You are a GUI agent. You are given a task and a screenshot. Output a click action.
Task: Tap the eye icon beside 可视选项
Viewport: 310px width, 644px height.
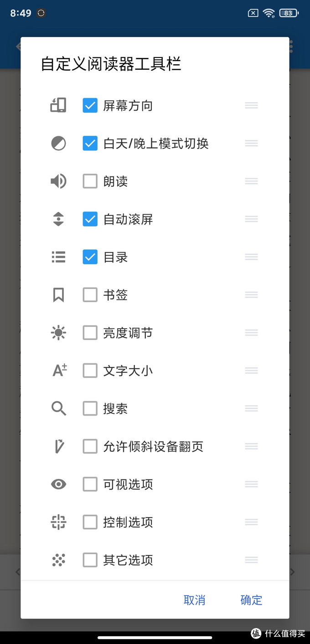58,484
